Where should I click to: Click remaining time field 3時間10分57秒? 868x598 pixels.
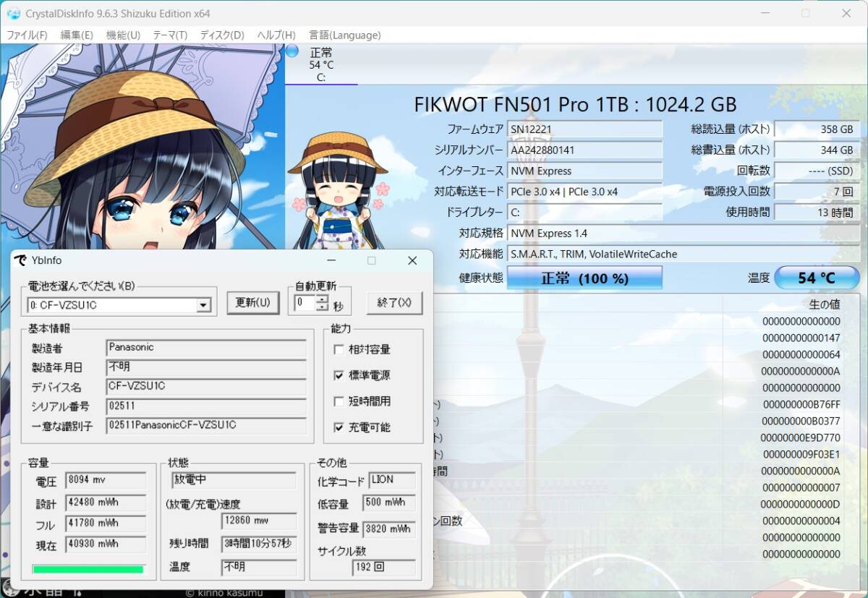click(x=259, y=544)
